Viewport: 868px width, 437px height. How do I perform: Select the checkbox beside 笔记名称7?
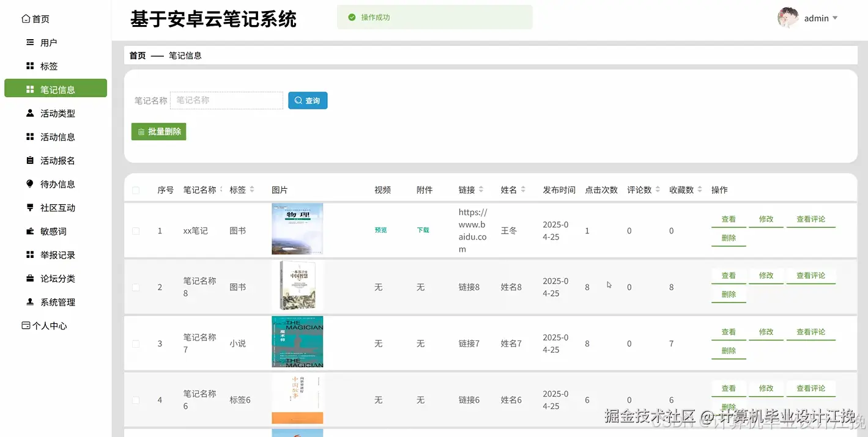(x=136, y=343)
